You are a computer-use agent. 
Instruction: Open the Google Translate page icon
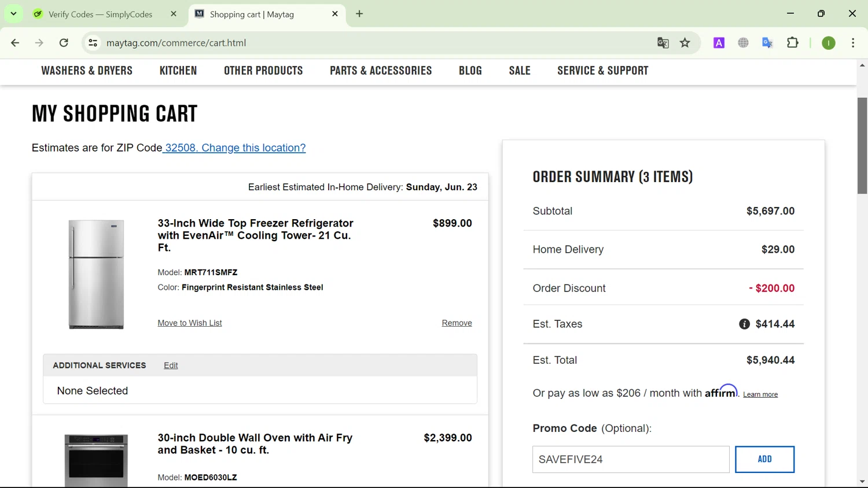pos(663,43)
